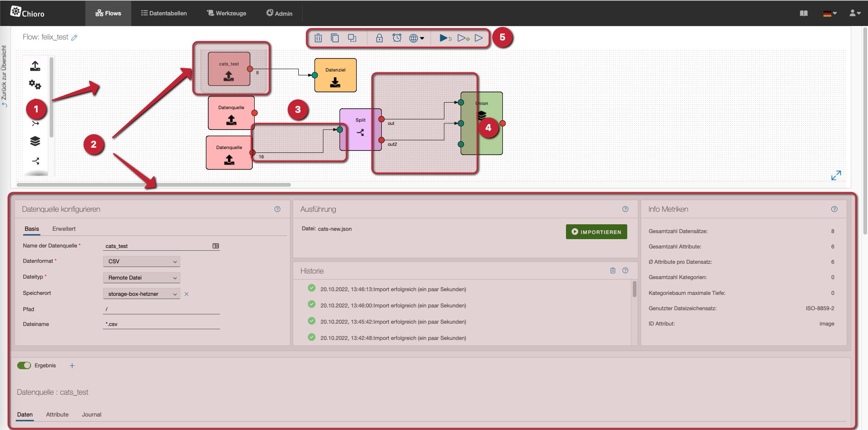This screenshot has width=868, height=430.
Task: Click the trash icon in flow toolbar
Action: pos(318,38)
